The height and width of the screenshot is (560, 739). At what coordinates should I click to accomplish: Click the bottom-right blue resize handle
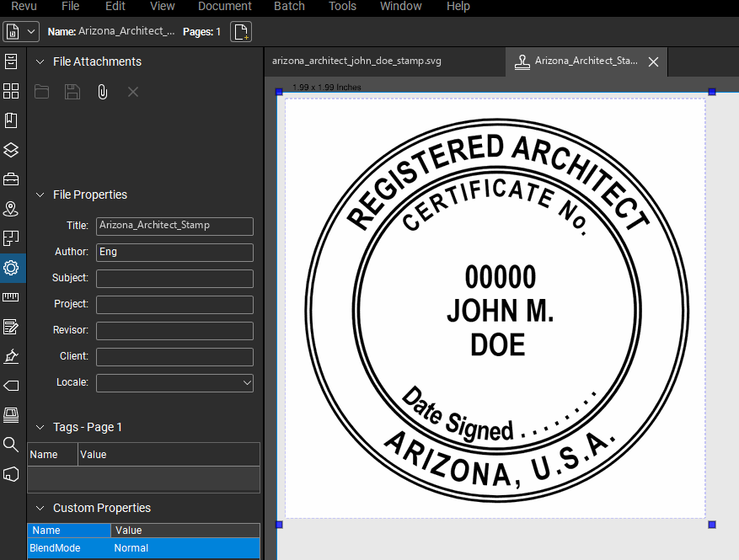coord(712,524)
